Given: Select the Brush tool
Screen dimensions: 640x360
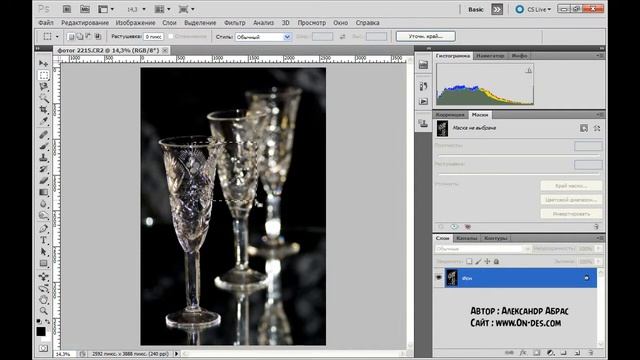Looking at the screenshot, I should [x=44, y=146].
